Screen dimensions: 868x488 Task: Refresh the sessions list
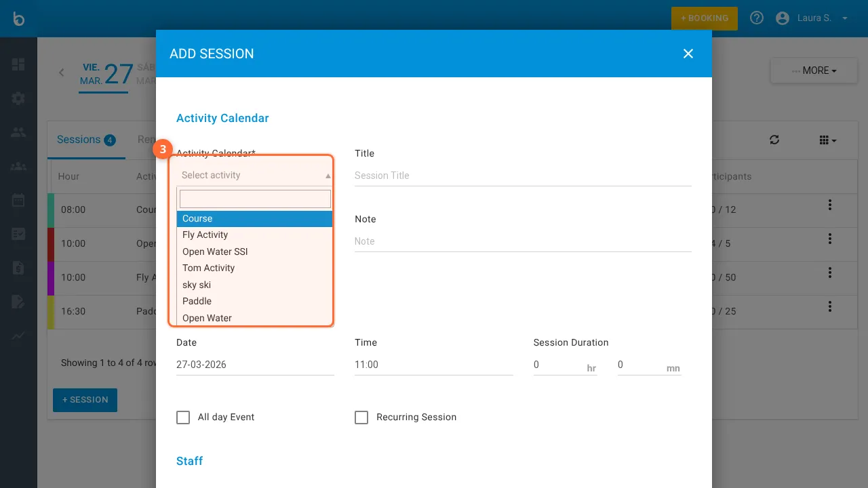pyautogui.click(x=774, y=140)
